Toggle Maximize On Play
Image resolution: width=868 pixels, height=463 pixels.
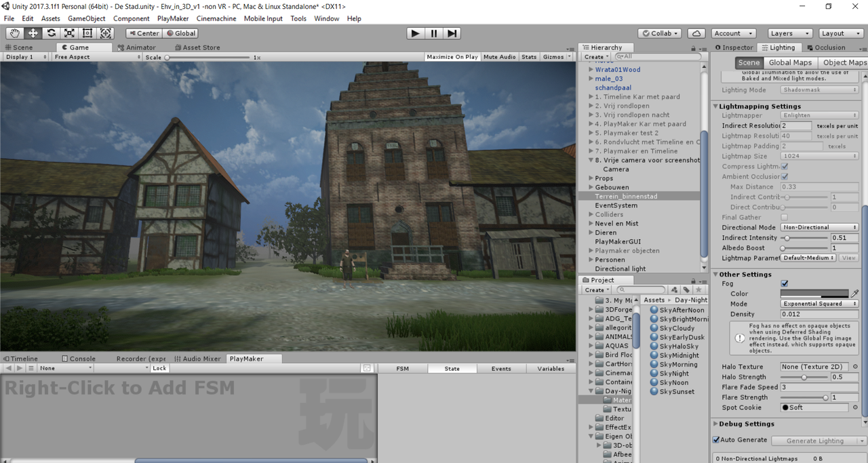(452, 57)
